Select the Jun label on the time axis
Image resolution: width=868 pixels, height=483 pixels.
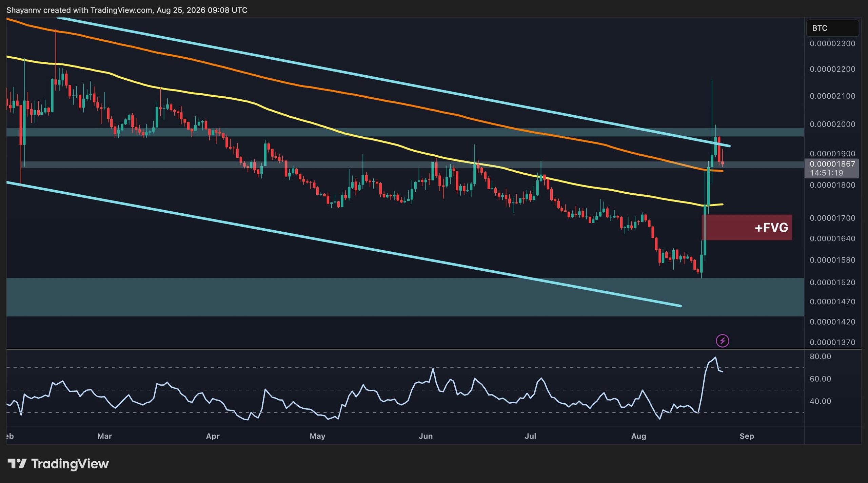pos(426,436)
